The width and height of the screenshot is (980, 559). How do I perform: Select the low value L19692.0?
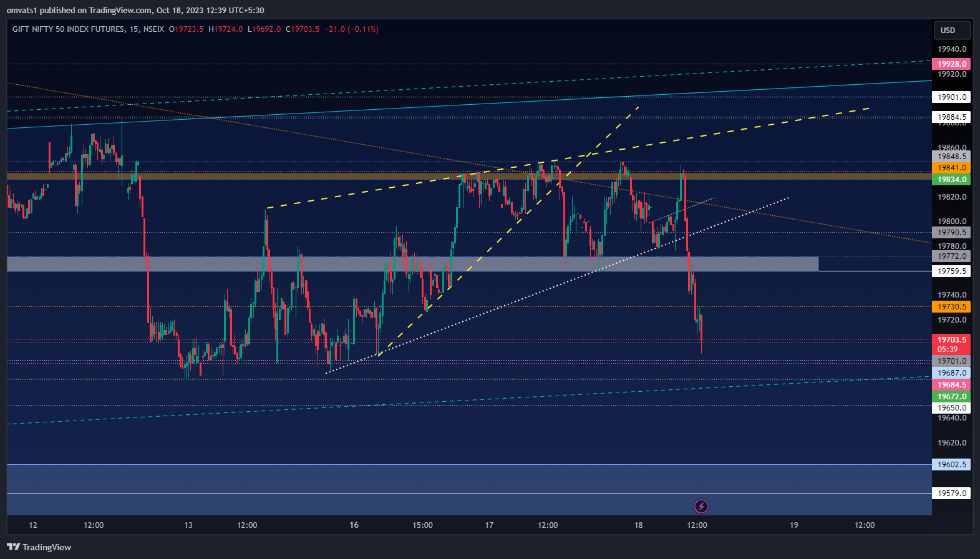pos(264,29)
